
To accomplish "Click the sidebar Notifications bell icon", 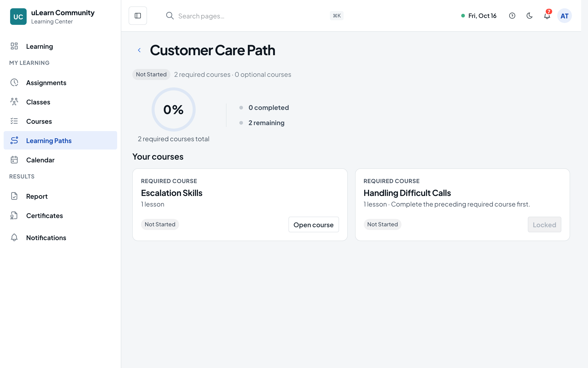I will 14,237.
